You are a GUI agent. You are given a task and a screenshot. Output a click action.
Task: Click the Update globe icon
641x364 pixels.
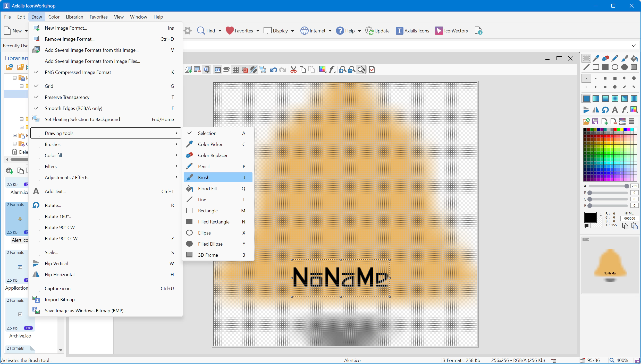[369, 31]
